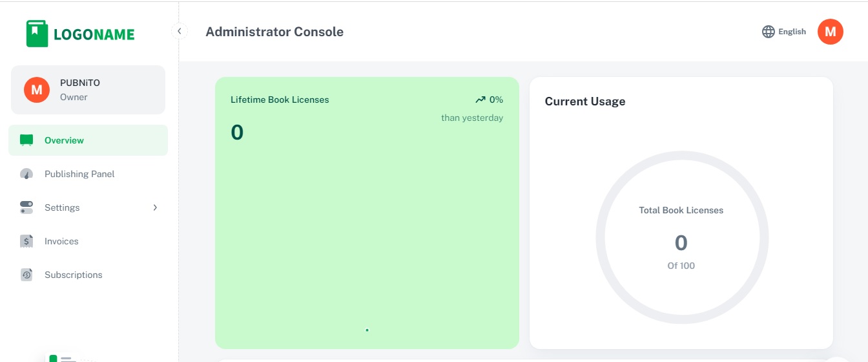Click the Total Book Licenses usage ring
868x362 pixels.
pyautogui.click(x=681, y=237)
